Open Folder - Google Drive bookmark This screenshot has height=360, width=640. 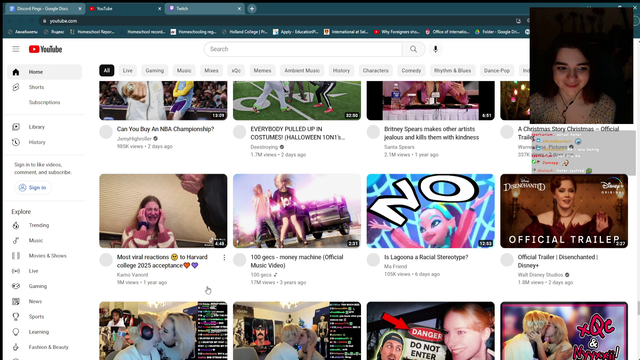click(x=497, y=32)
